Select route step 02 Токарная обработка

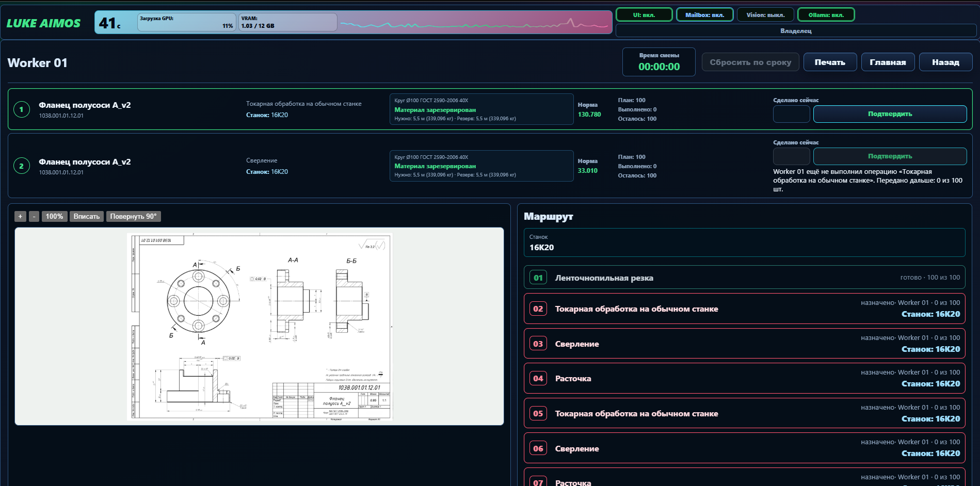point(744,309)
